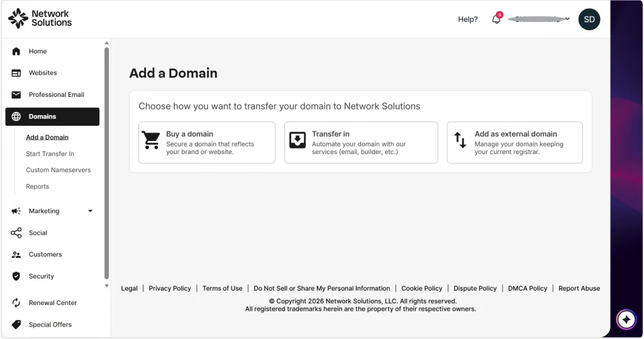
Task: Click the Marketing megaphone icon
Action: pyautogui.click(x=16, y=211)
